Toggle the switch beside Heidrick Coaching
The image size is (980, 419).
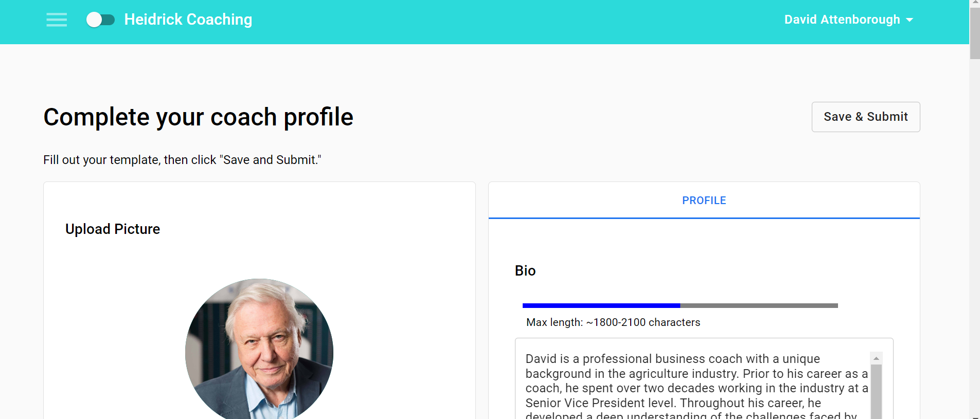pyautogui.click(x=101, y=20)
